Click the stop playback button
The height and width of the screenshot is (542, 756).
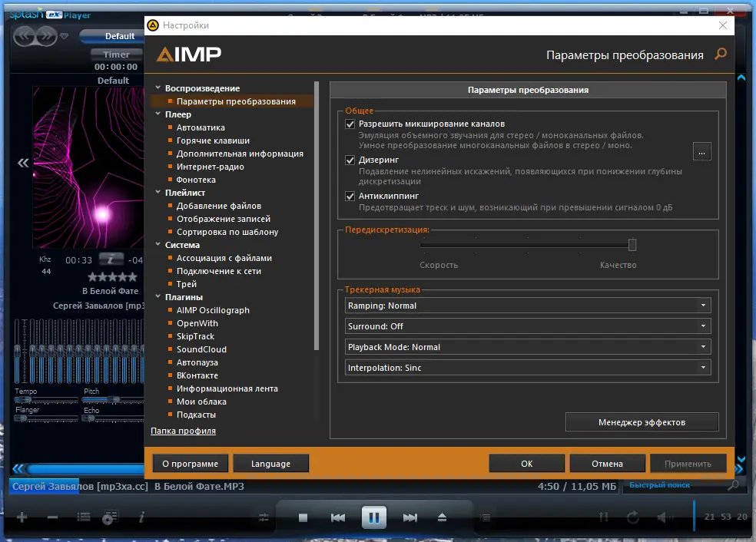[303, 518]
